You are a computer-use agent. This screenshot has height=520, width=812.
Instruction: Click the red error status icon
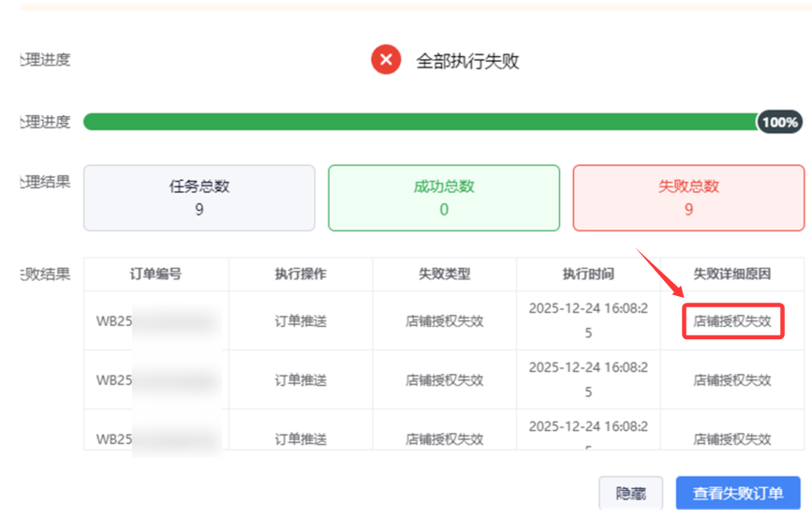tap(386, 60)
